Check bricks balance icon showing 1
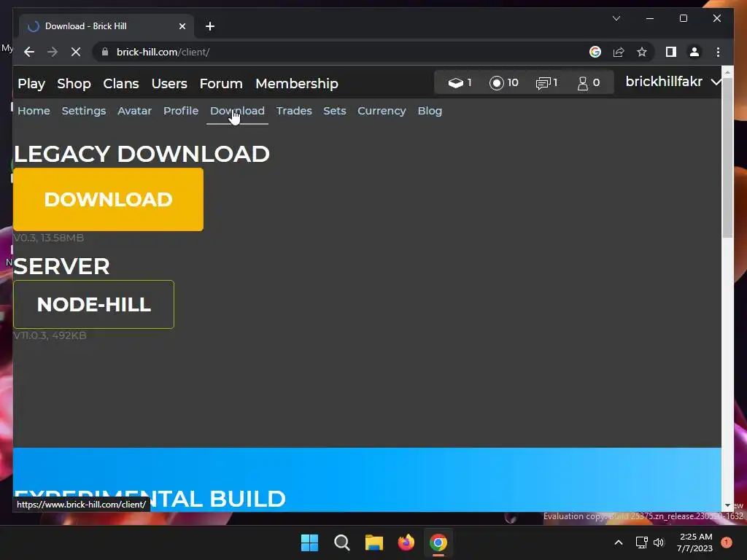This screenshot has width=747, height=560. (460, 82)
